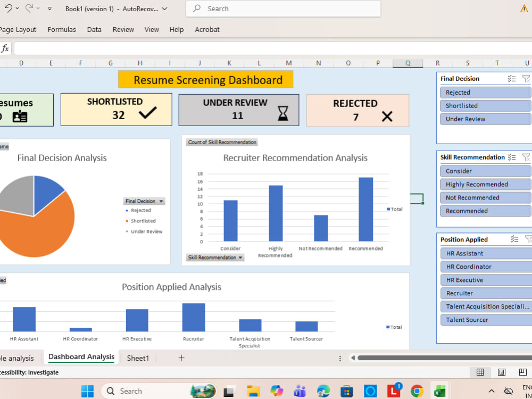Select HR Assistant in Position Applied slicer

486,253
